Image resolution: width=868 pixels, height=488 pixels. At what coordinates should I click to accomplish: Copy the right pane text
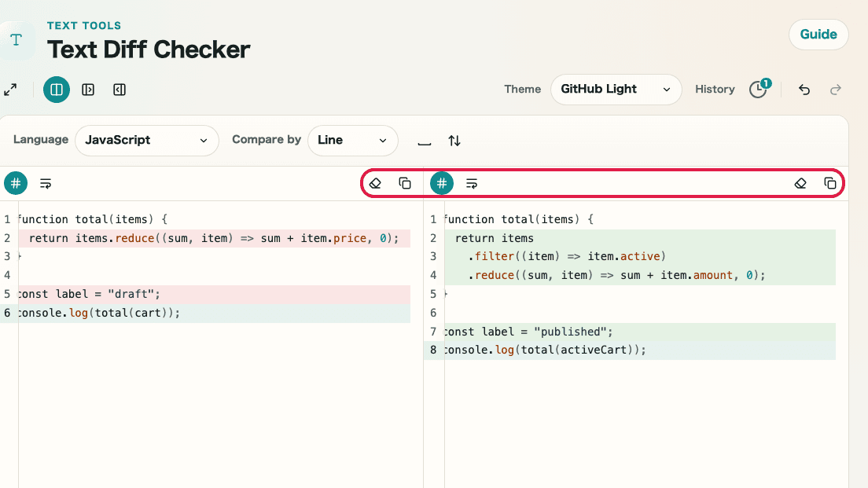[x=829, y=183]
